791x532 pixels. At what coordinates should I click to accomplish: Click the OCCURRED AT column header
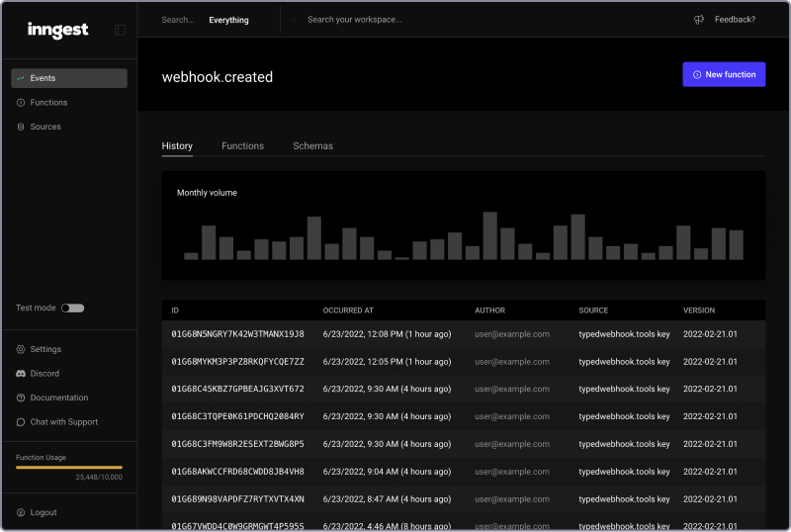coord(348,310)
